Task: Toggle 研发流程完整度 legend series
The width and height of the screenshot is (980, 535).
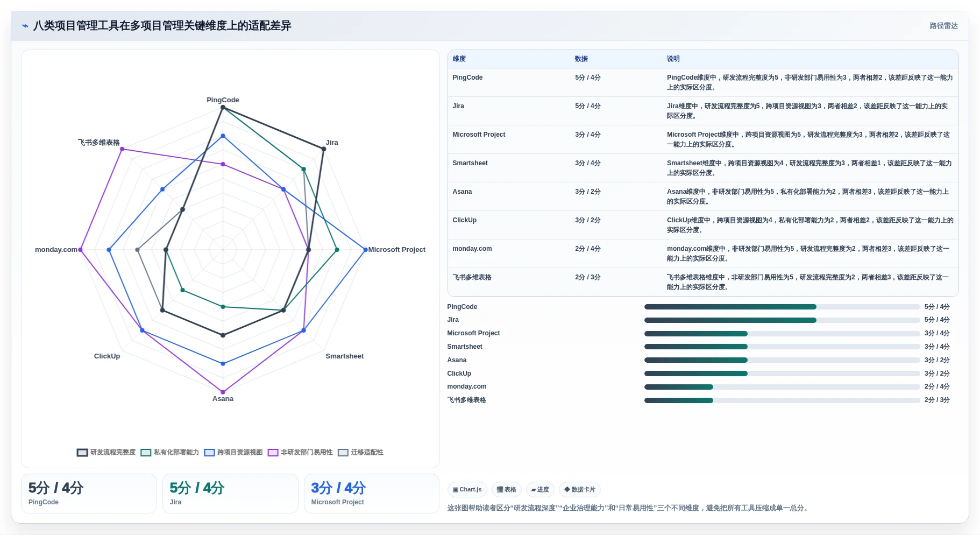Action: (106, 453)
